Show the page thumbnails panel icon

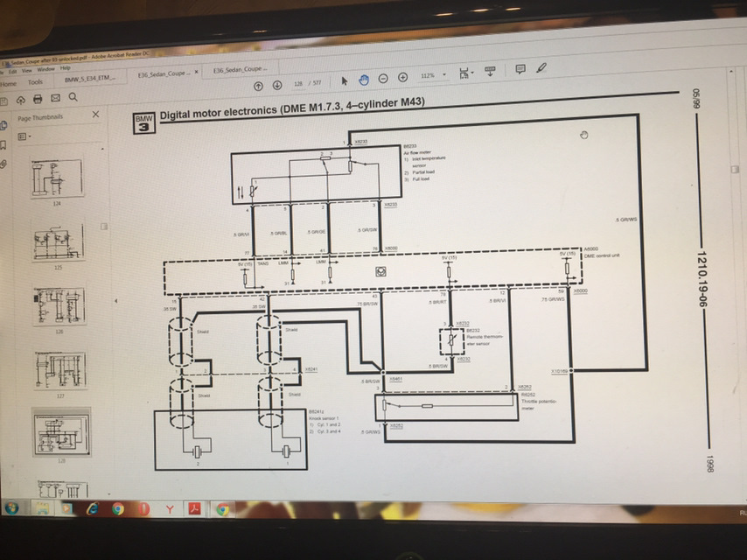tap(3, 125)
